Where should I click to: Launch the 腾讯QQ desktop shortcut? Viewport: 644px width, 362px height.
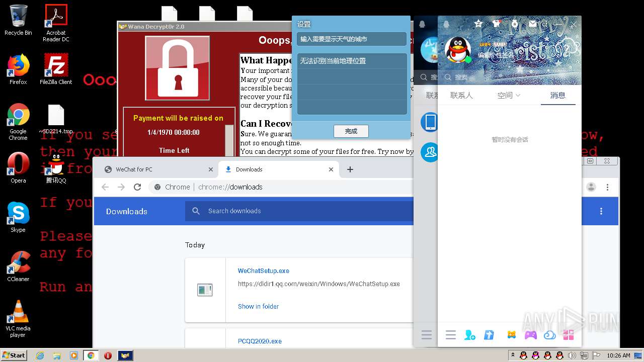coord(56,168)
